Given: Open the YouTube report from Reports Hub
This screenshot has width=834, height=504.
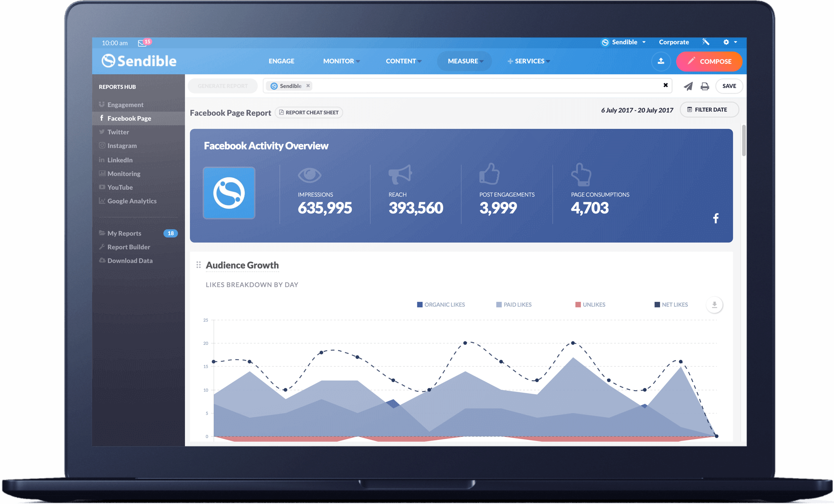Looking at the screenshot, I should [x=120, y=187].
